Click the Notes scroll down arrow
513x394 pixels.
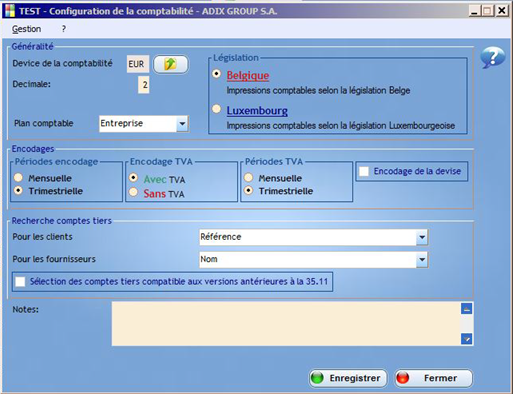tap(466, 339)
